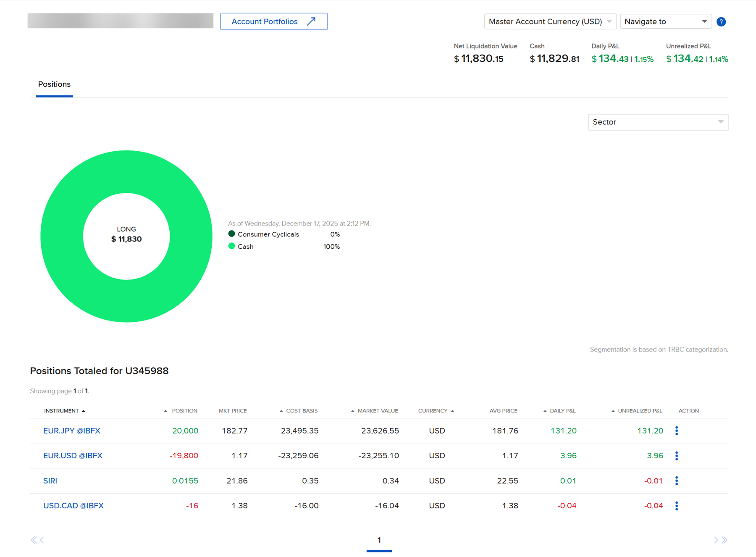
Task: Click the external link arrow beside Account Portfolios
Action: coord(311,21)
